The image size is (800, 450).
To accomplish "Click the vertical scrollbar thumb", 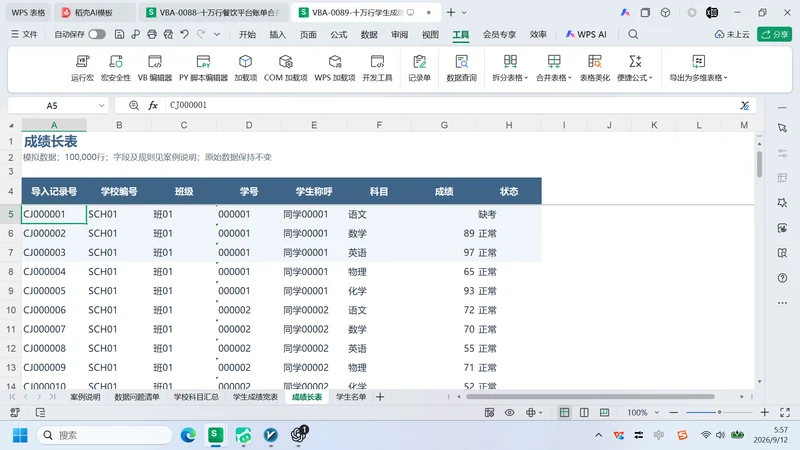I will pyautogui.click(x=759, y=164).
